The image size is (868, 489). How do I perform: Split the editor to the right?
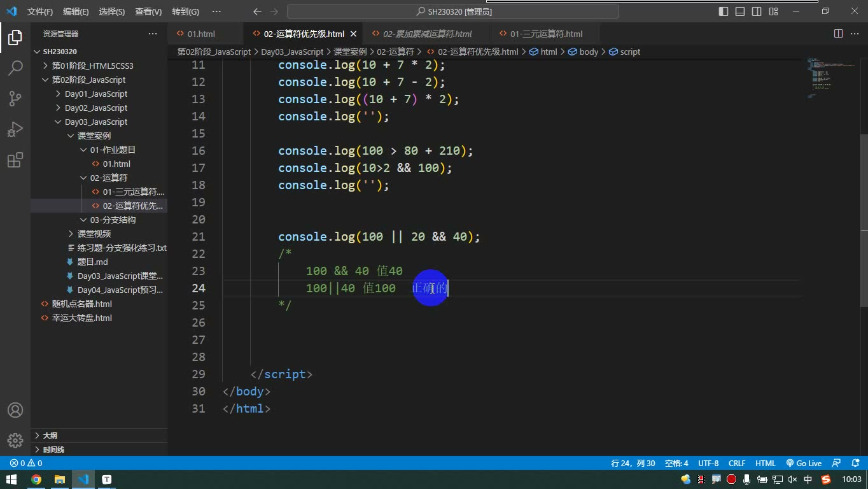[x=838, y=34]
